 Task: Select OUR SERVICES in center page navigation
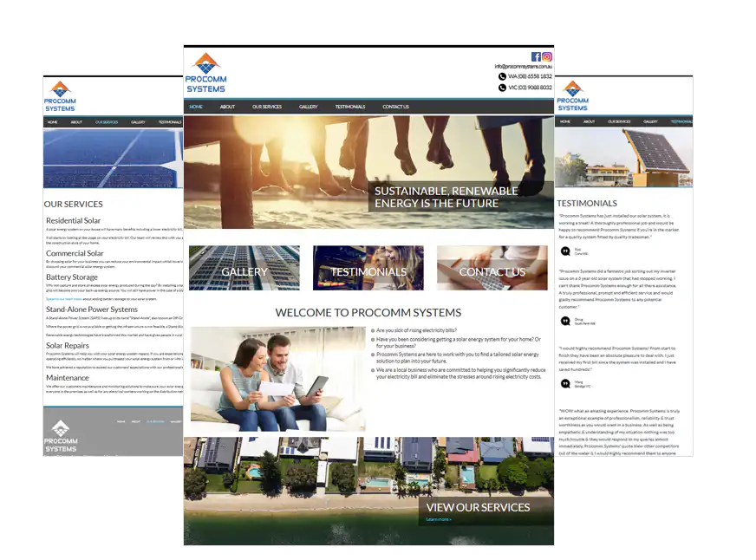tap(267, 107)
